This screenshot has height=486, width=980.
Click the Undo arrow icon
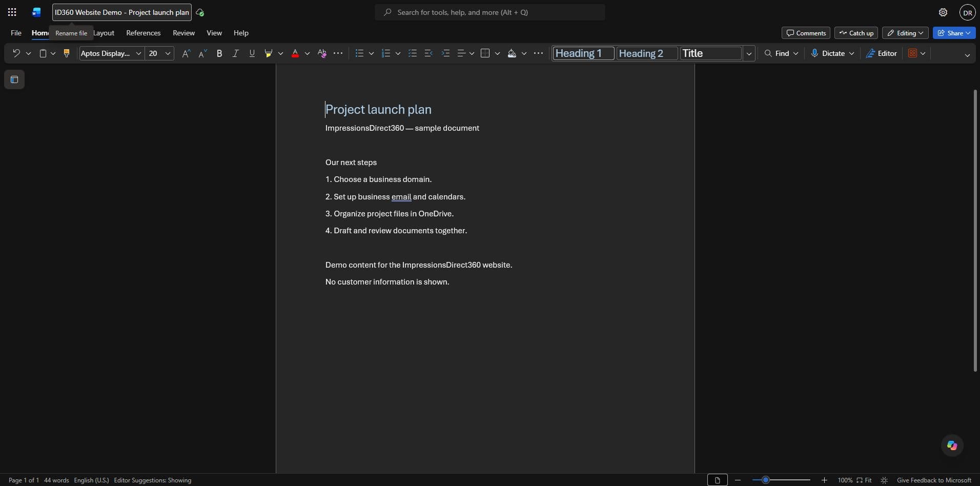point(16,53)
